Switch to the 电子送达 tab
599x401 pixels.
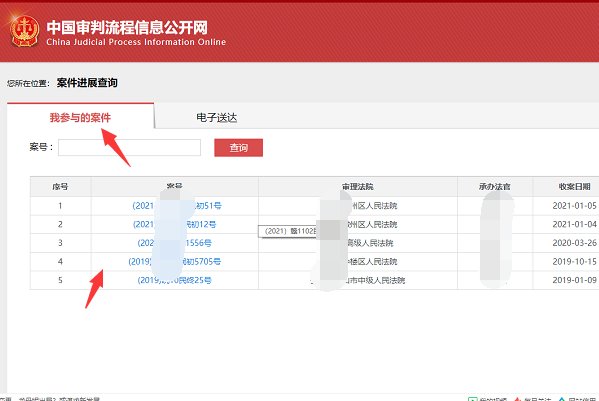(217, 117)
